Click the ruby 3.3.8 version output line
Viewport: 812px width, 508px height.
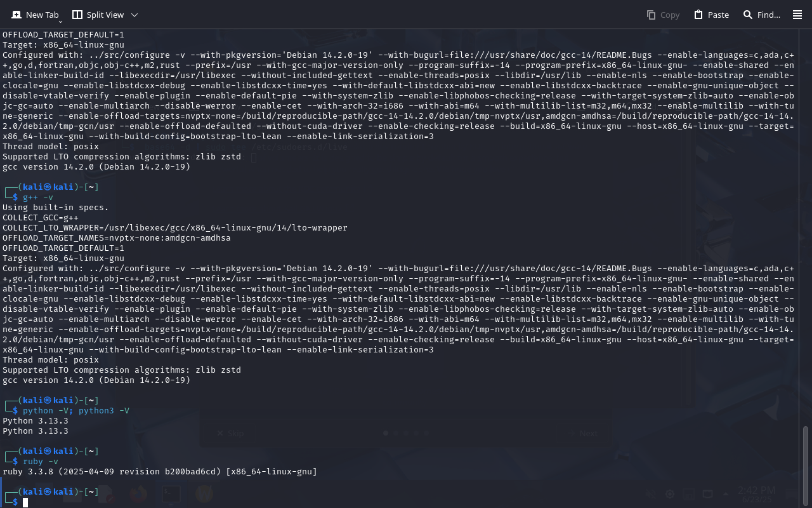point(160,472)
